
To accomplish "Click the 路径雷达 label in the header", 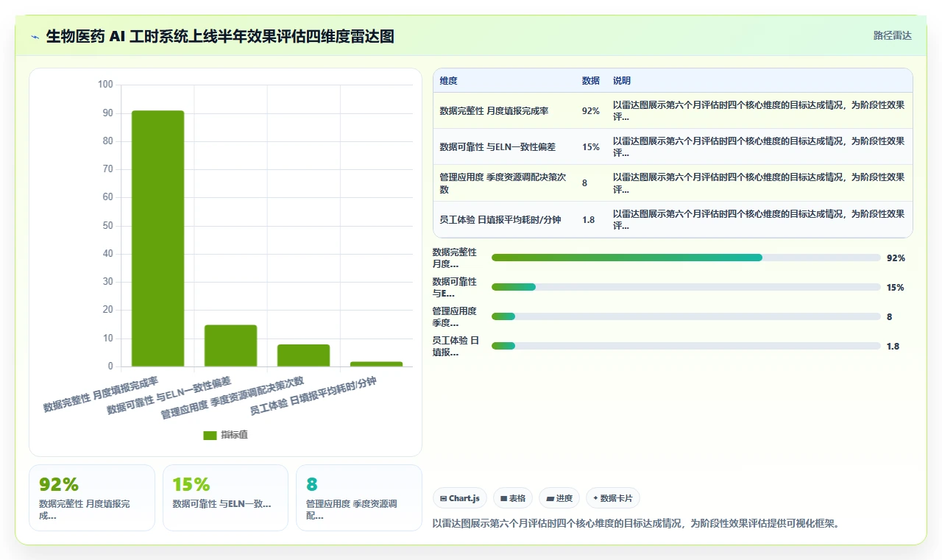I will [892, 35].
